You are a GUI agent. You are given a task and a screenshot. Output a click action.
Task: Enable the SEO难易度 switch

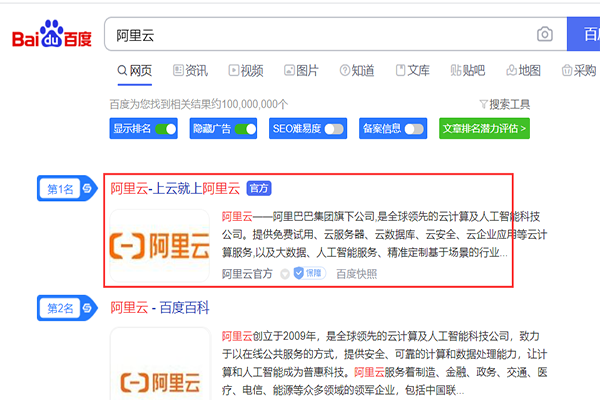(334, 129)
